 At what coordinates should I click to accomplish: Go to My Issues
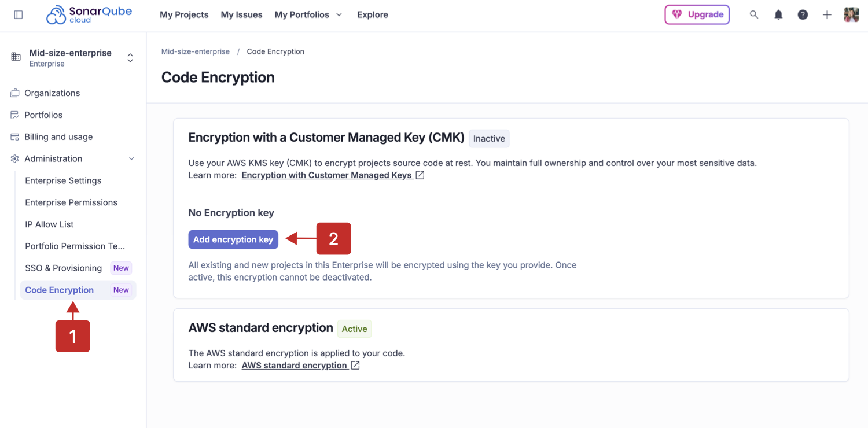[x=241, y=14]
